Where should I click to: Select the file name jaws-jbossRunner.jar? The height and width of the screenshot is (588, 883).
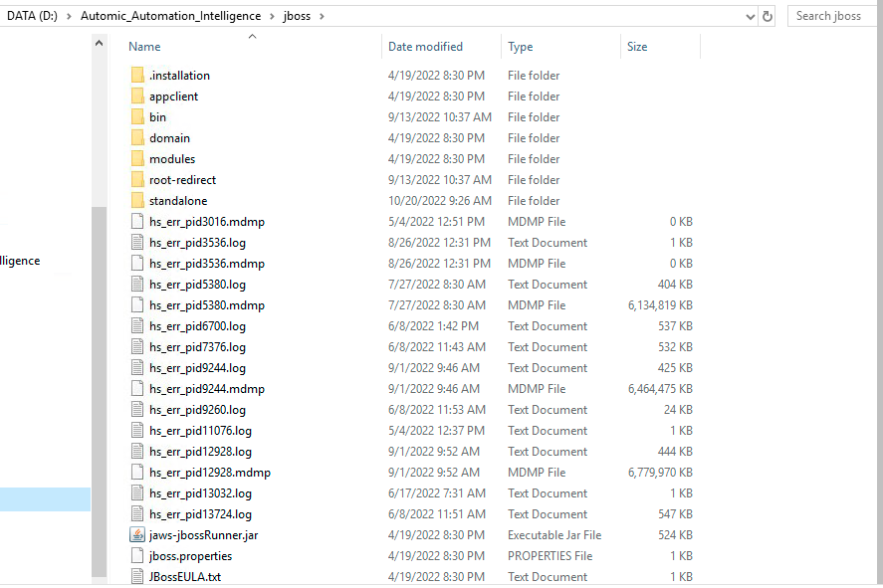204,535
